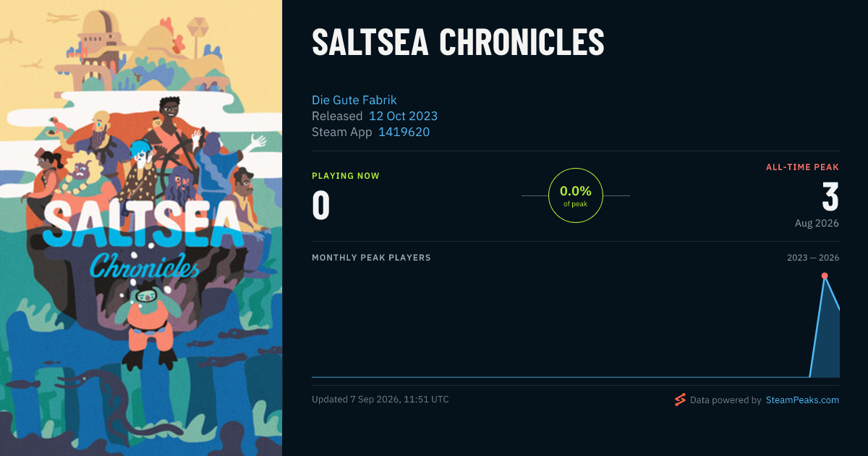Open the SteamPeaks.com link
Screen dimensions: 868x456
(x=802, y=400)
